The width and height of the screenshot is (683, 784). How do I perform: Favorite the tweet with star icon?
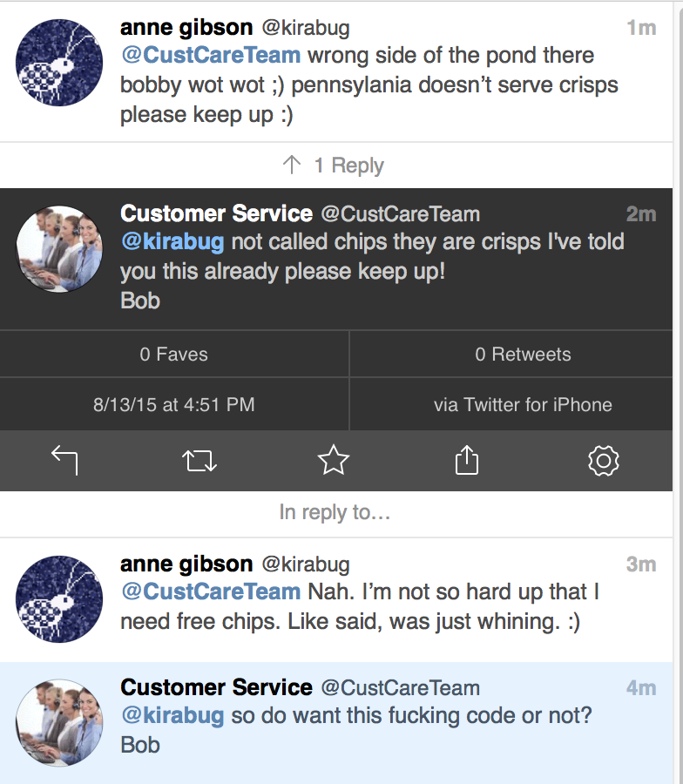click(x=334, y=460)
